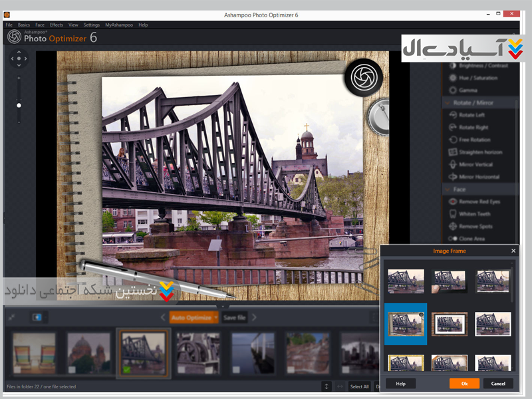Apply the Mirror Vertical tool
Viewport: 532px width, 399px height.
click(x=453, y=165)
